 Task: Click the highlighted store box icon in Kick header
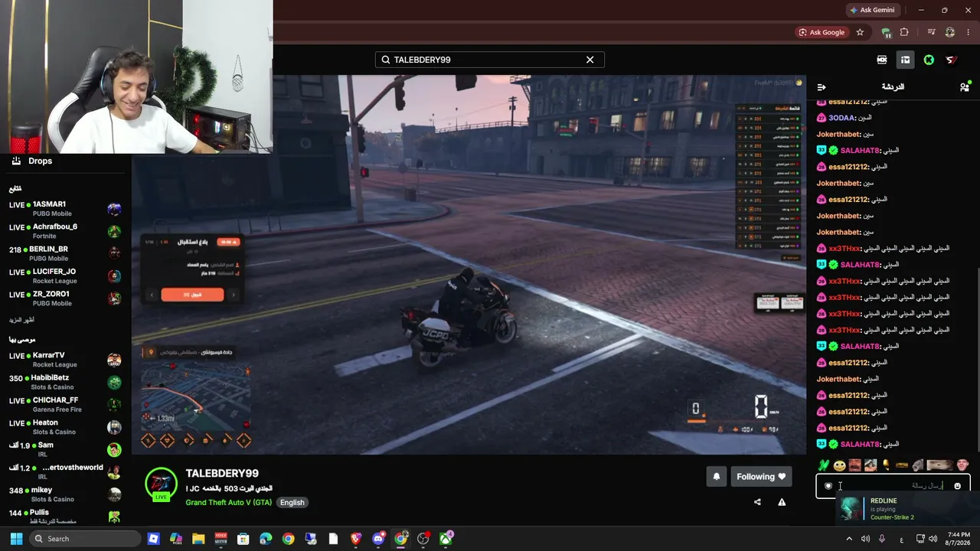tap(905, 60)
